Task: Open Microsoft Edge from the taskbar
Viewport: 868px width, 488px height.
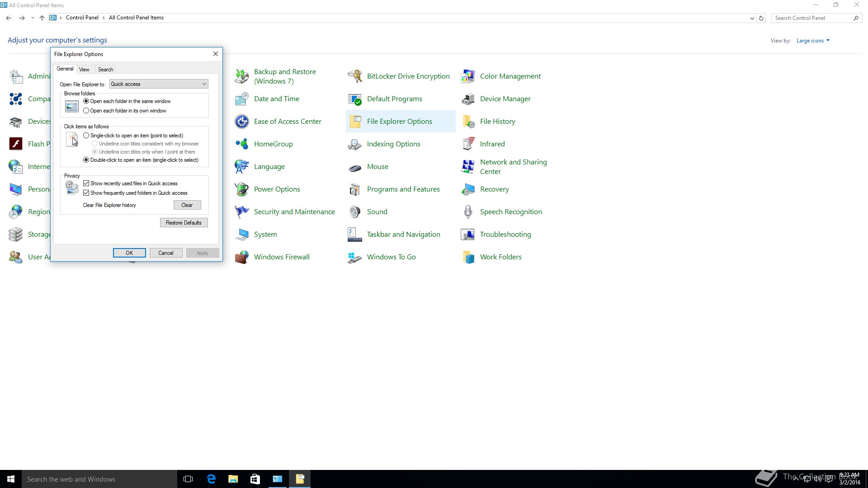Action: [x=211, y=479]
